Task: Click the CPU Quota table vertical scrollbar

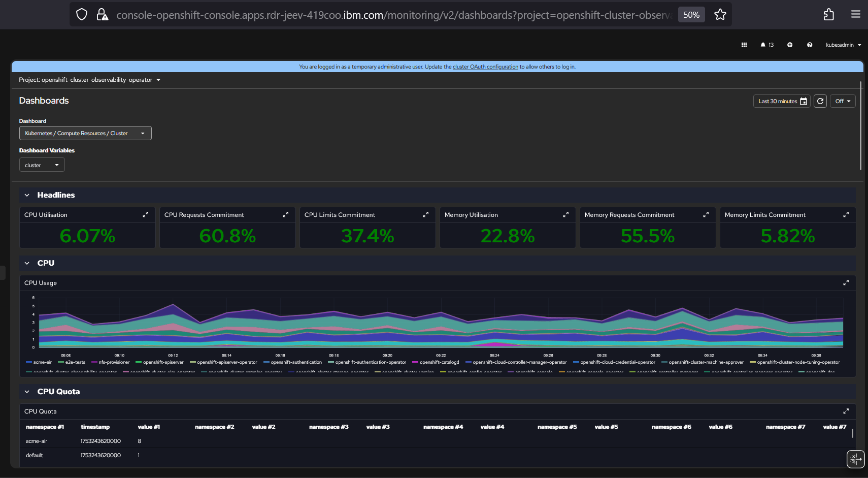Action: coord(852,433)
